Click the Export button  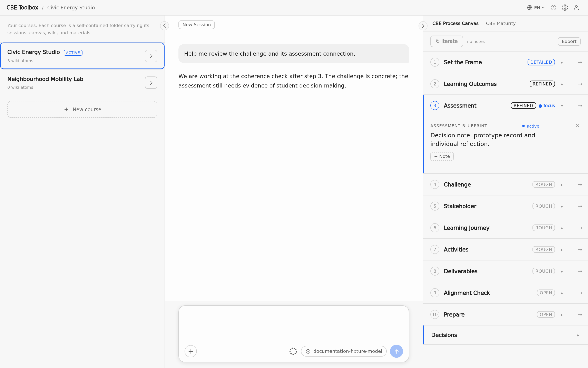(569, 41)
